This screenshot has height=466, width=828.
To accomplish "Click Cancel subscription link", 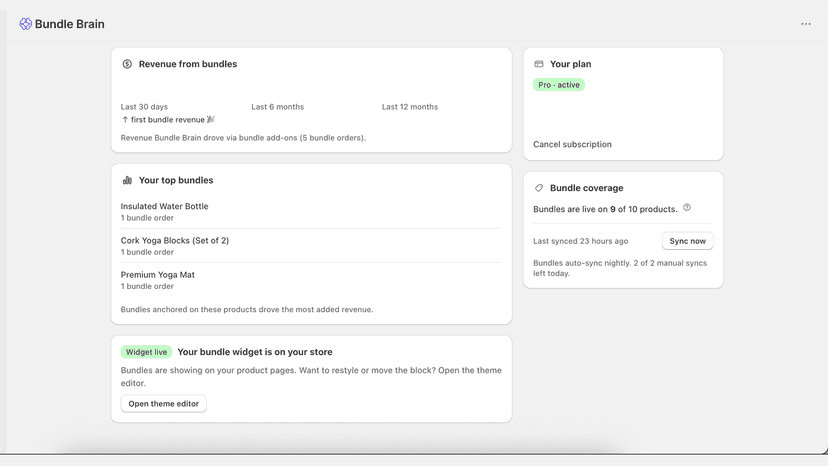I will coord(572,144).
